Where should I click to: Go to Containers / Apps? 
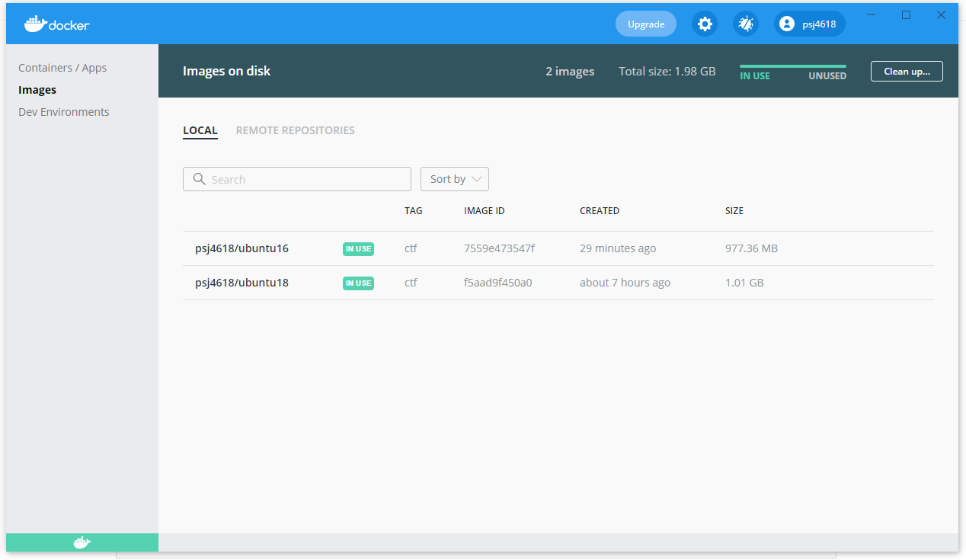62,68
